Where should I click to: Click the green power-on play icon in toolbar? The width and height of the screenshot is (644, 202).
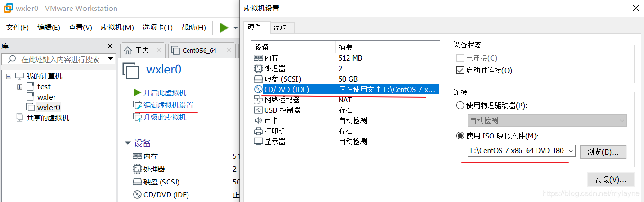224,28
